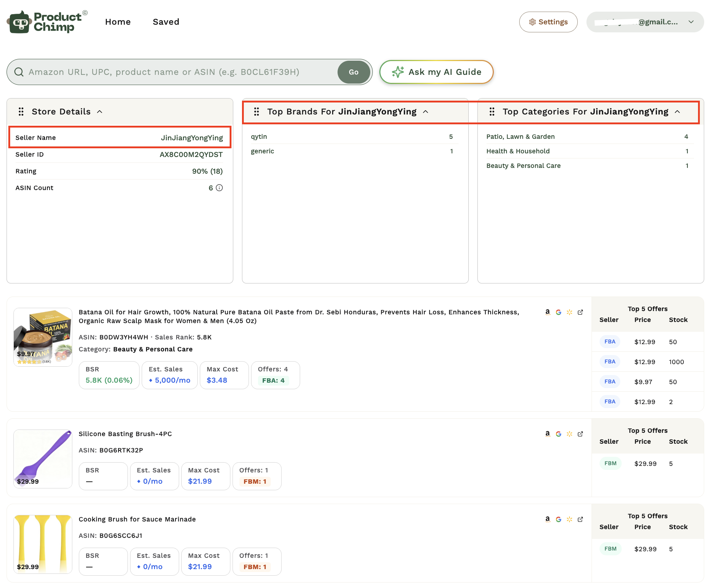Screen dimensions: 710x588
Task: Collapse the Store Details panel
Action: (100, 112)
